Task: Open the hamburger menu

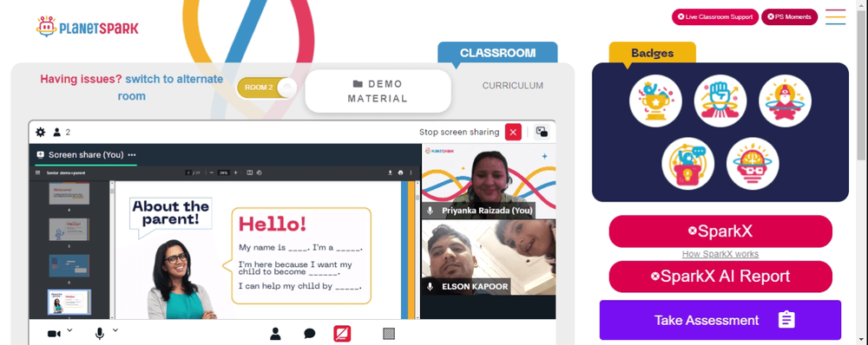Action: point(835,17)
